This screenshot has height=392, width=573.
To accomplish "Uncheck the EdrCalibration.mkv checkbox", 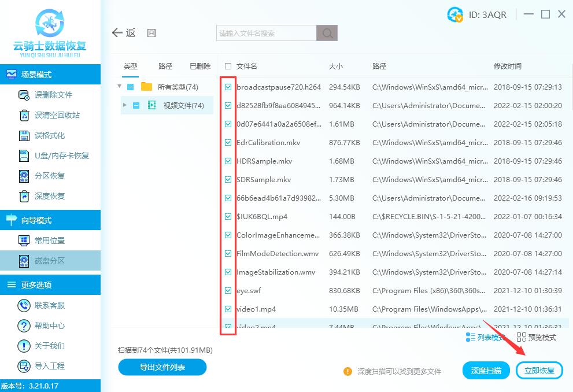I will click(x=228, y=142).
